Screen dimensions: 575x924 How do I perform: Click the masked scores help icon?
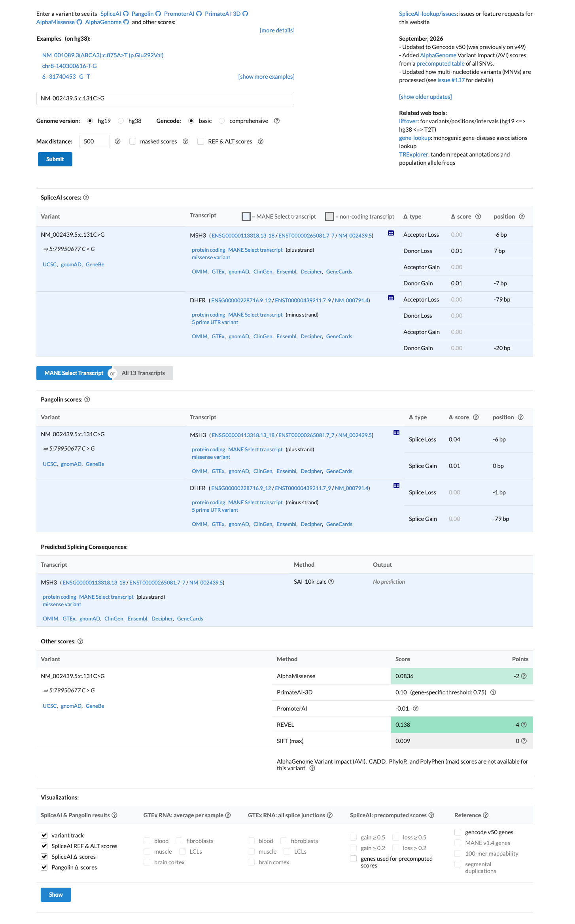tap(185, 141)
